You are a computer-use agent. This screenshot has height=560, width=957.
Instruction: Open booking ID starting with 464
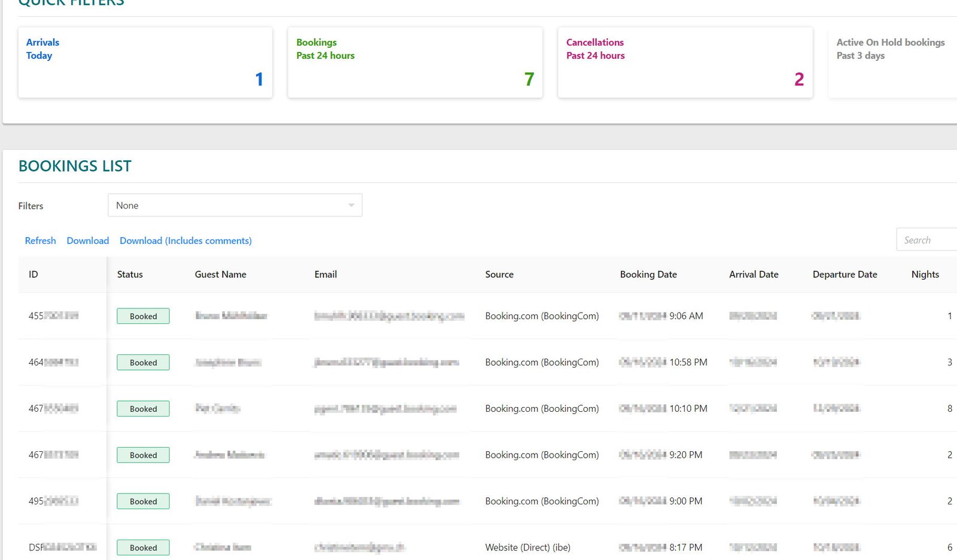[x=53, y=362]
